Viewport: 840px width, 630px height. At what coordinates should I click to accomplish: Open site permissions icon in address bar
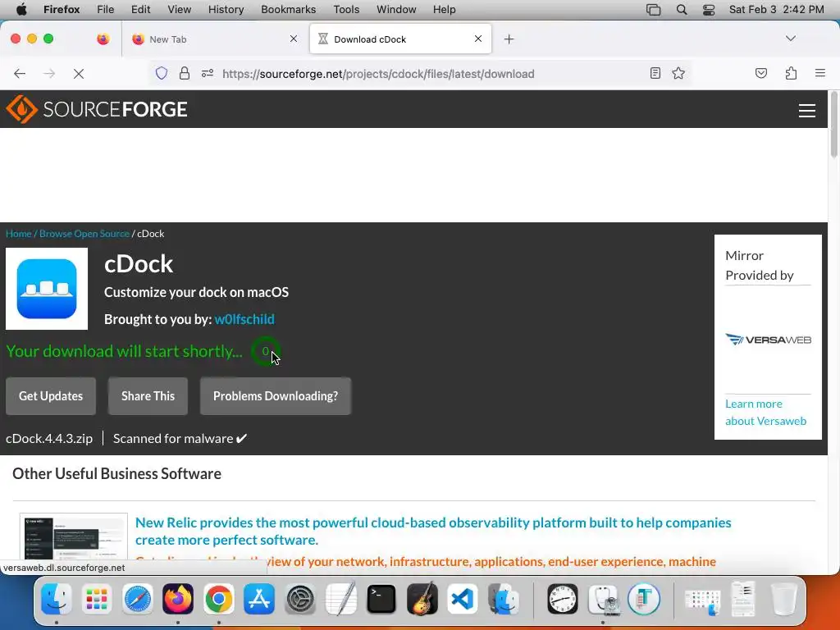[208, 73]
